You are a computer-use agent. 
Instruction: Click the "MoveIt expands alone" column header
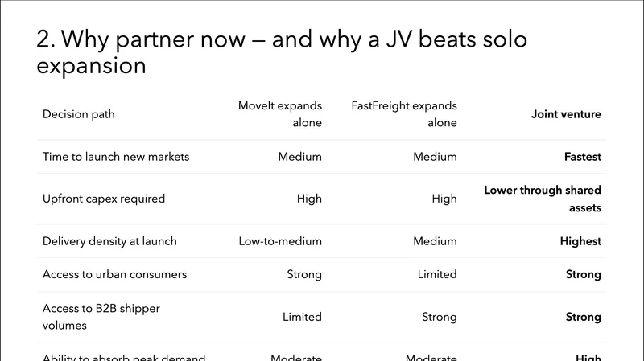click(x=280, y=114)
